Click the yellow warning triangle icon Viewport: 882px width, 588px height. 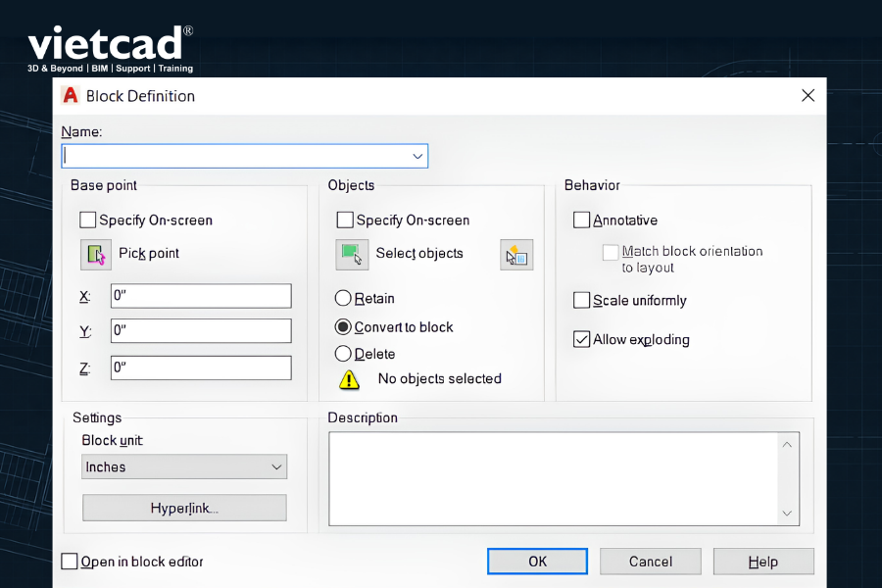click(x=349, y=380)
